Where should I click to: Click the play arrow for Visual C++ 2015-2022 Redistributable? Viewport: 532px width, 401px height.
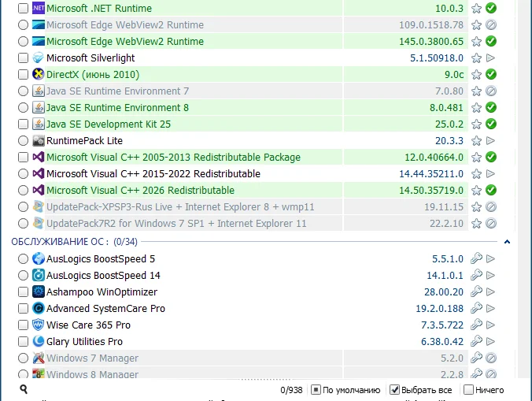point(491,174)
